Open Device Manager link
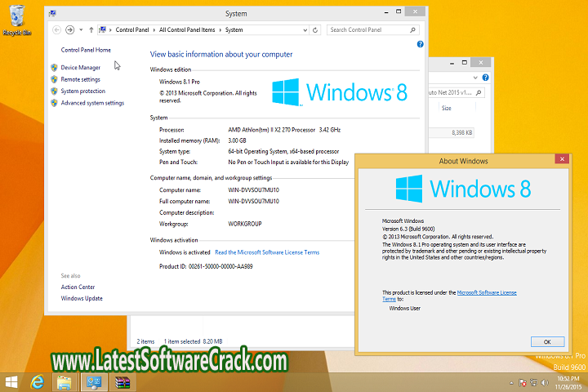The image size is (588, 392). click(x=81, y=68)
